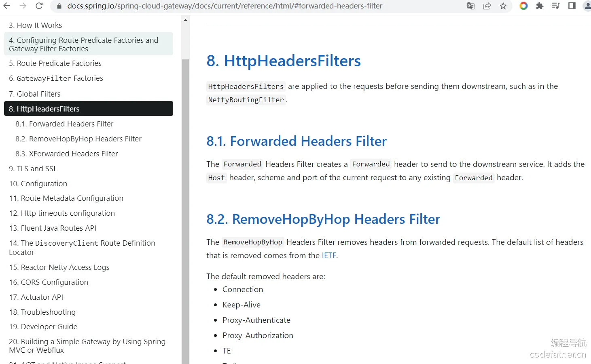
Task: Click the 'TE' list item
Action: (x=227, y=351)
